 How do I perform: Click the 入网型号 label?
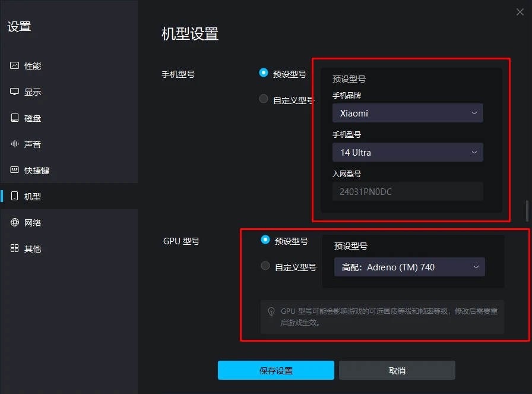347,174
